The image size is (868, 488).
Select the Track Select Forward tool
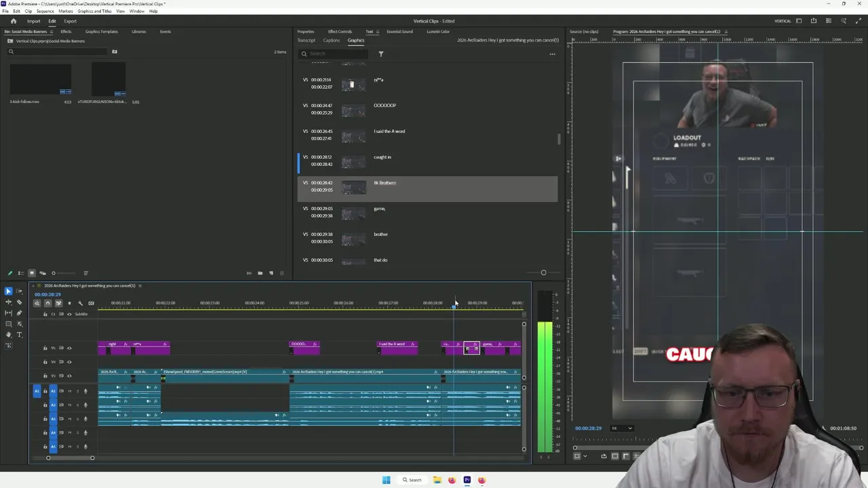point(19,291)
